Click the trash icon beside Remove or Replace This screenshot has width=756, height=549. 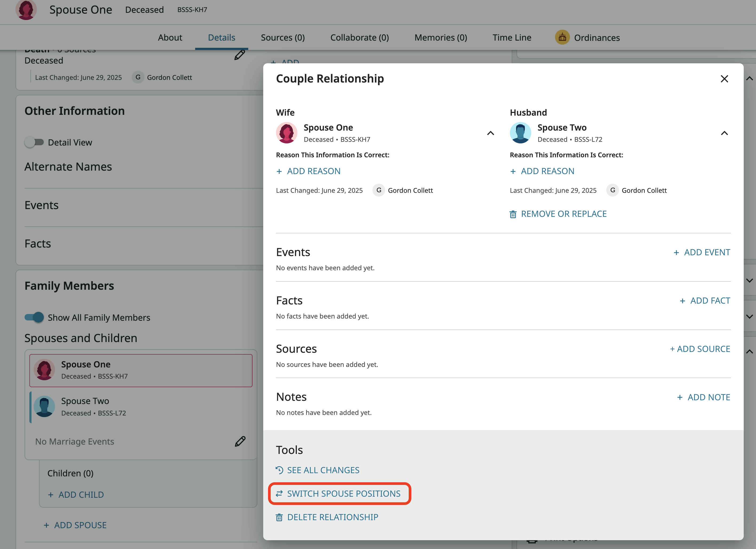[513, 214]
